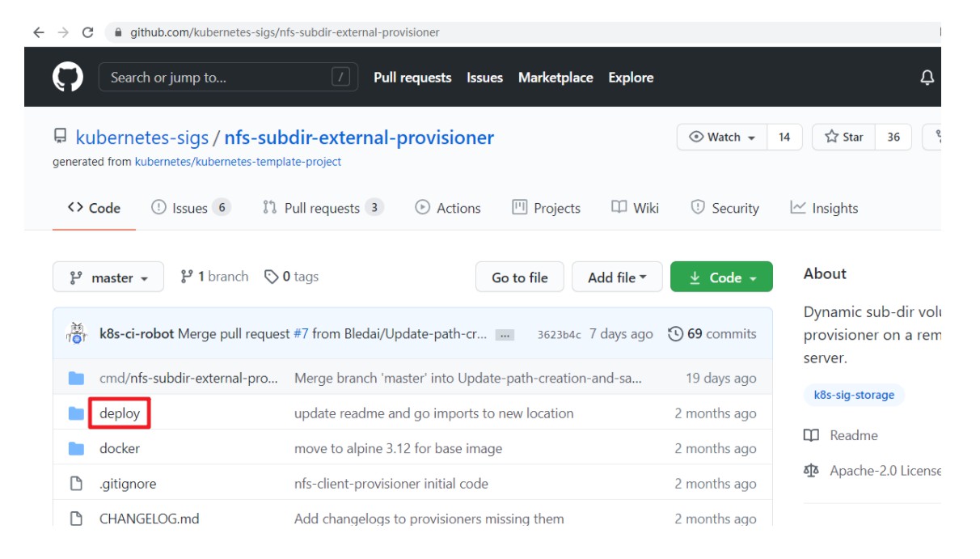Click folder icon next to deploy
The image size is (980, 559).
pyautogui.click(x=76, y=413)
